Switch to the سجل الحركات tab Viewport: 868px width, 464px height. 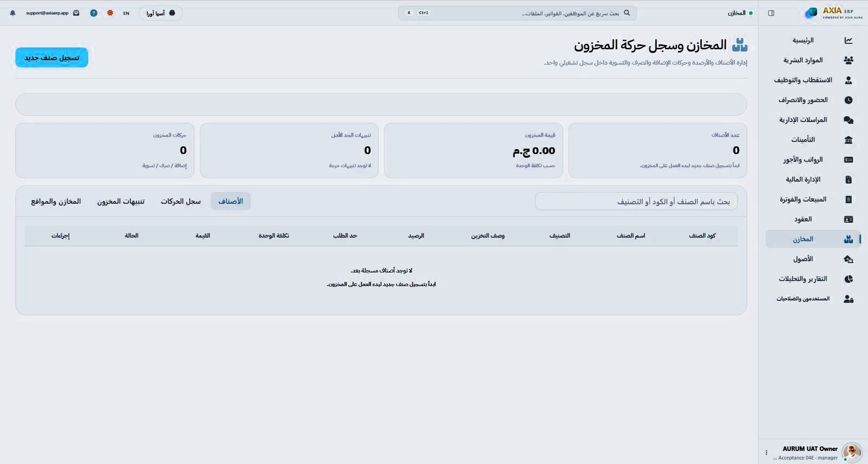tap(181, 201)
